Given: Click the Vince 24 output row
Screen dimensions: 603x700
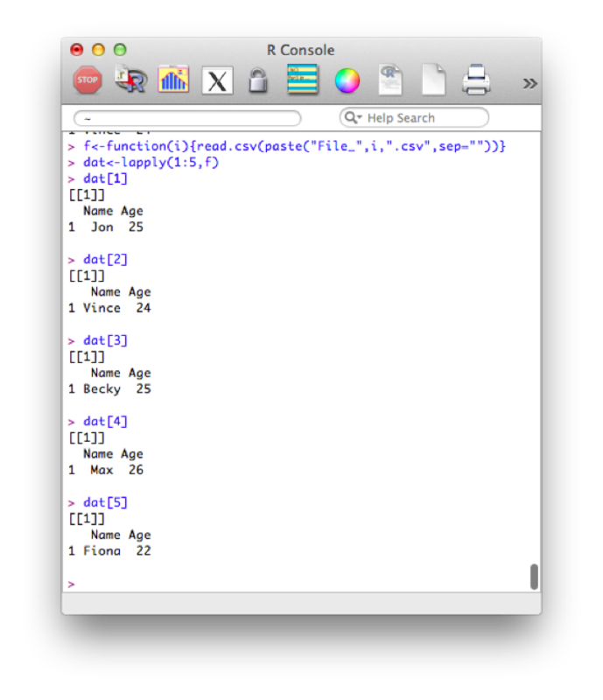Looking at the screenshot, I should pos(109,308).
